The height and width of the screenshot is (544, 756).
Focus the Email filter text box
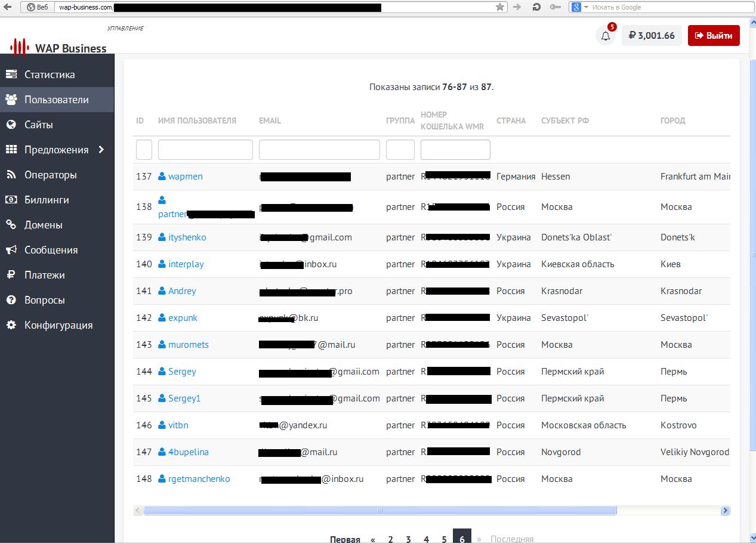pyautogui.click(x=319, y=150)
